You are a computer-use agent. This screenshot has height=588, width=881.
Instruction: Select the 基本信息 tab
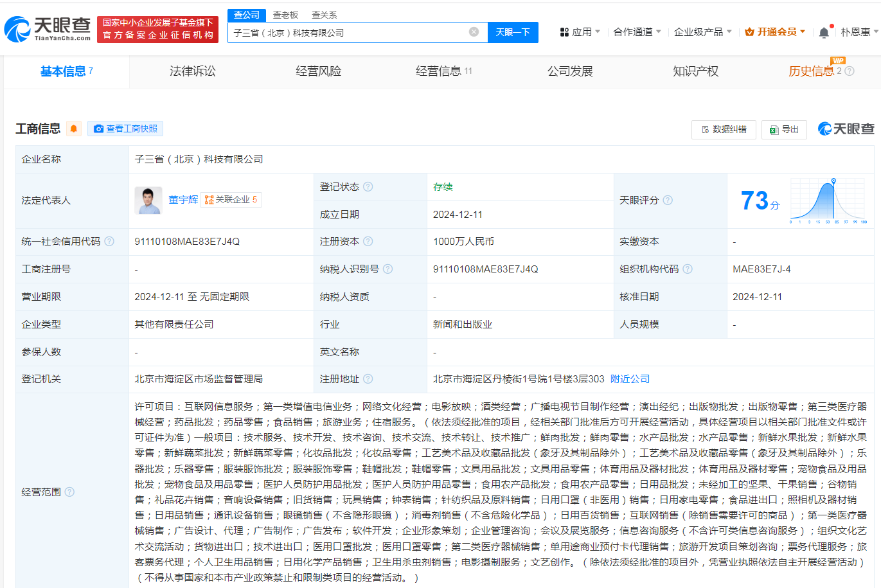pos(67,71)
